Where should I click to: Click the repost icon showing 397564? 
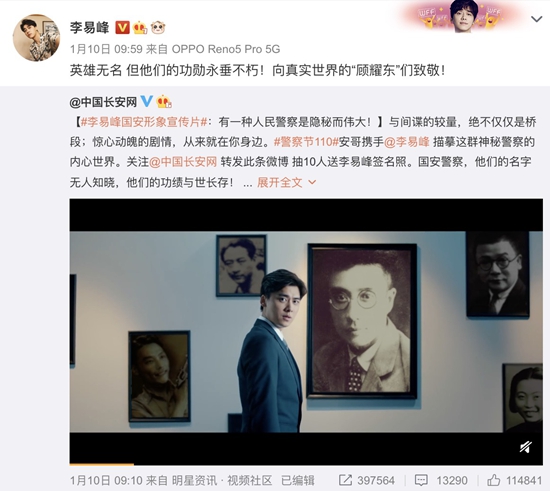(345, 480)
